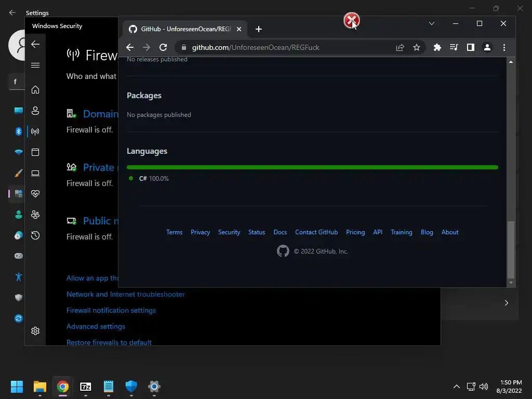
Task: Open Public network firewall settings
Action: point(101,221)
